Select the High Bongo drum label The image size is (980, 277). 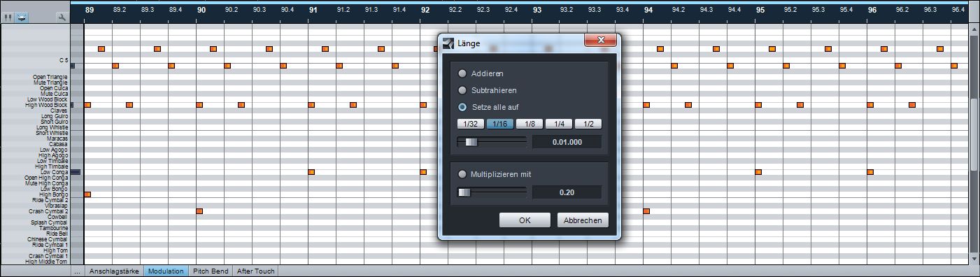(x=53, y=194)
